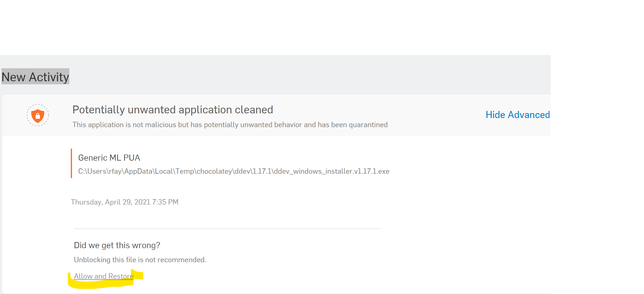Image resolution: width=644 pixels, height=294 pixels.
Task: Select the New Activity section heading
Action: click(x=35, y=77)
